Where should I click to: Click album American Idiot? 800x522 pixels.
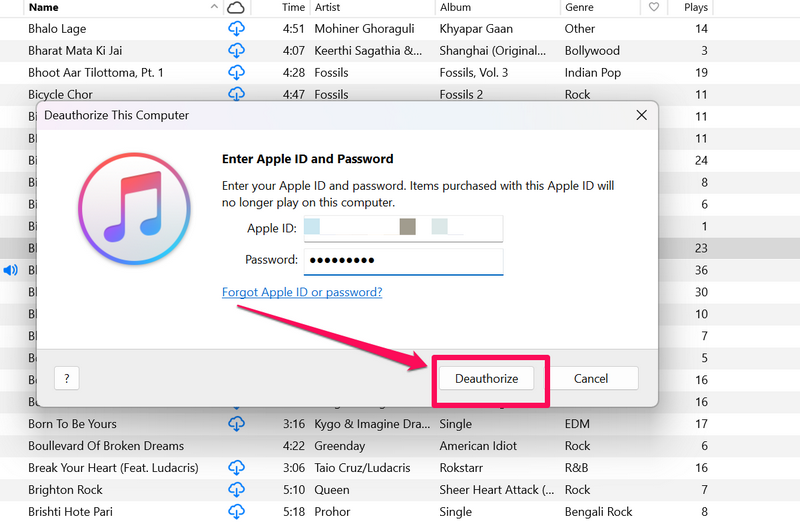coord(478,445)
